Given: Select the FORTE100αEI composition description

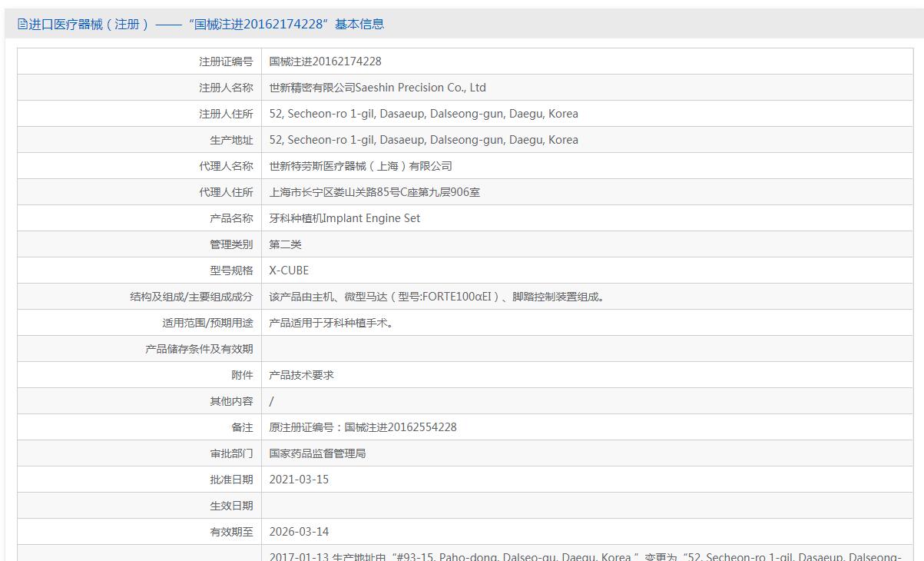Looking at the screenshot, I should coord(439,297).
